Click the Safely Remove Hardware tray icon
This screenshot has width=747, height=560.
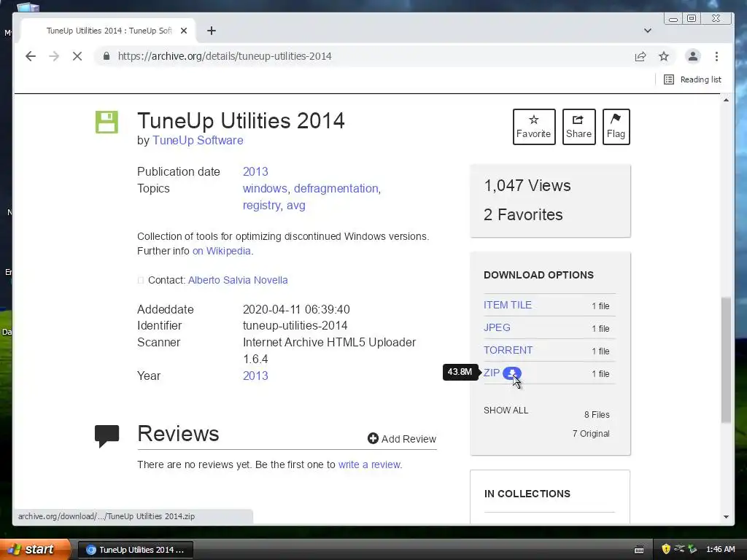click(692, 549)
